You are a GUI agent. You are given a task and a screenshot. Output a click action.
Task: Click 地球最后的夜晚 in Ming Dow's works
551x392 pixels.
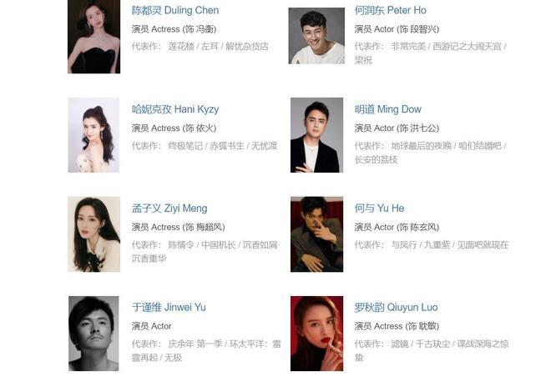(422, 146)
